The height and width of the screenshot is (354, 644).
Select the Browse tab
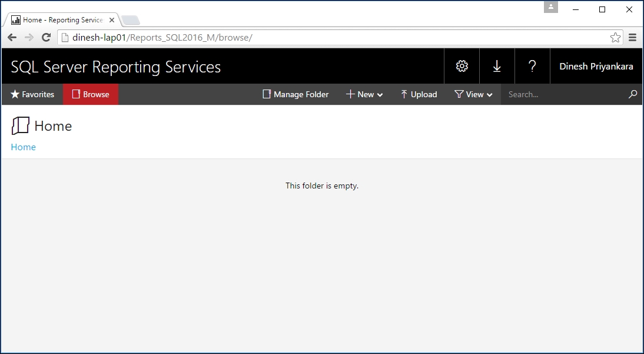click(x=91, y=94)
